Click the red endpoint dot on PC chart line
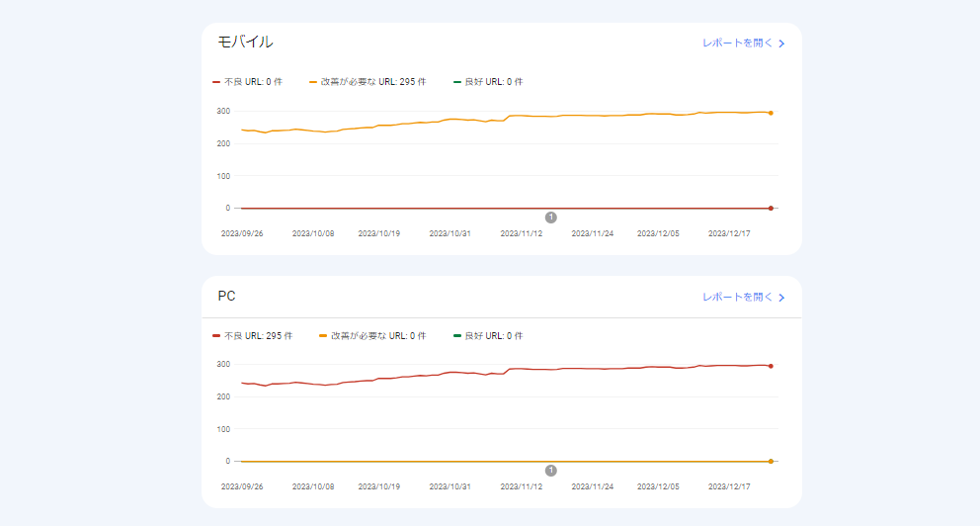The image size is (980, 526). (x=771, y=366)
